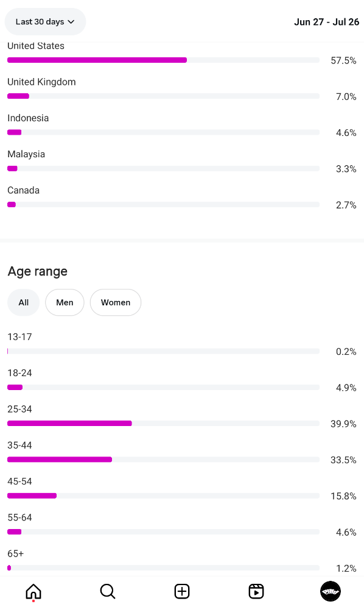Open the profile avatar icon

pos(331,591)
